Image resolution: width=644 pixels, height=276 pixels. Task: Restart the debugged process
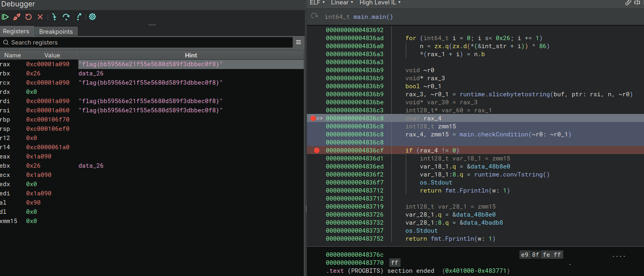[x=29, y=17]
